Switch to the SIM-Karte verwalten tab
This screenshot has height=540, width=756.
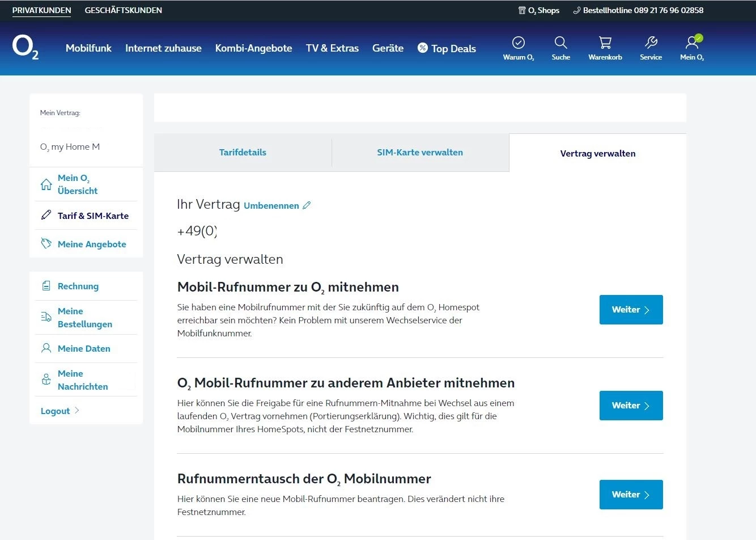(420, 153)
